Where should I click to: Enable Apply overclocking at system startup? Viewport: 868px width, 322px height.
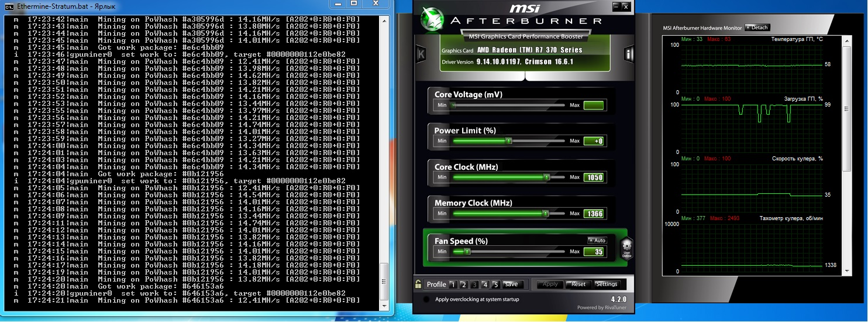tap(426, 300)
